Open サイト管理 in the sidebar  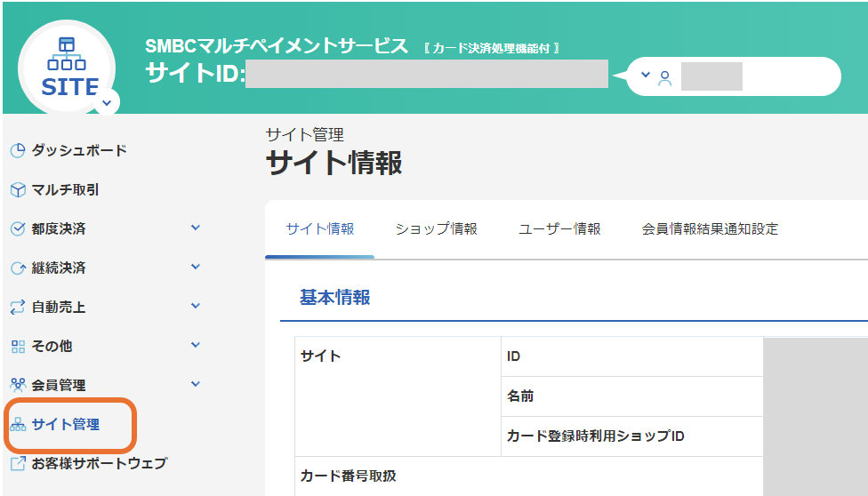click(66, 425)
